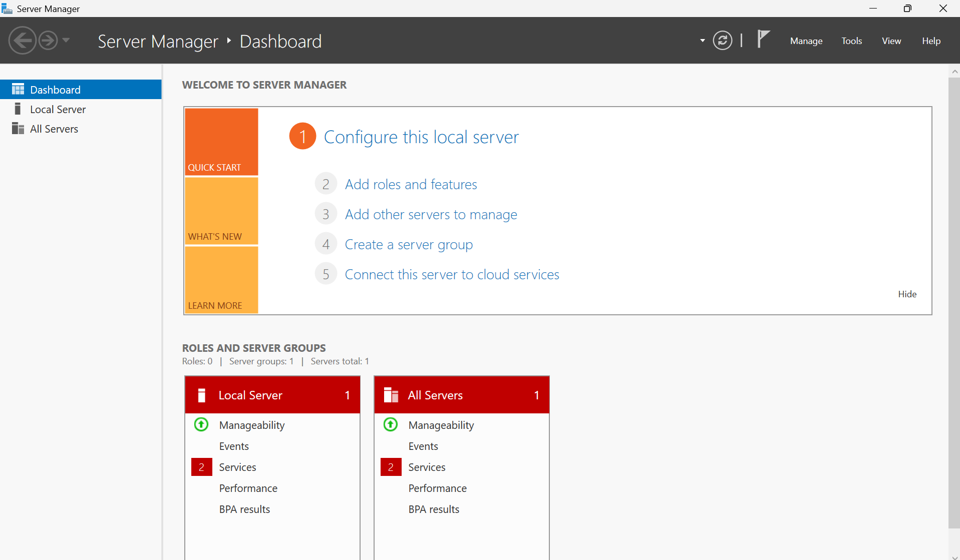This screenshot has height=560, width=960.
Task: Click All Servers tile Manageability green icon
Action: coord(391,424)
